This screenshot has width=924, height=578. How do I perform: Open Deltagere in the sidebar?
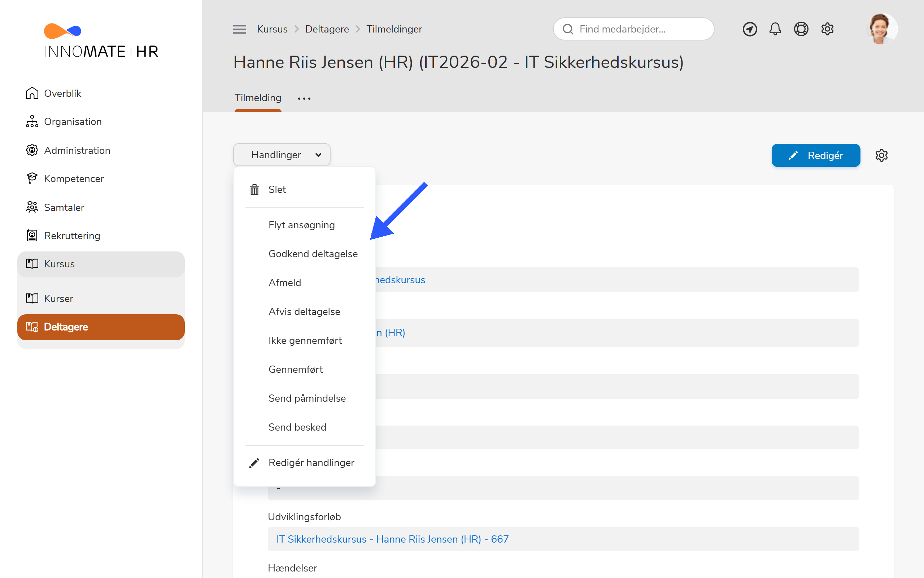(101, 327)
